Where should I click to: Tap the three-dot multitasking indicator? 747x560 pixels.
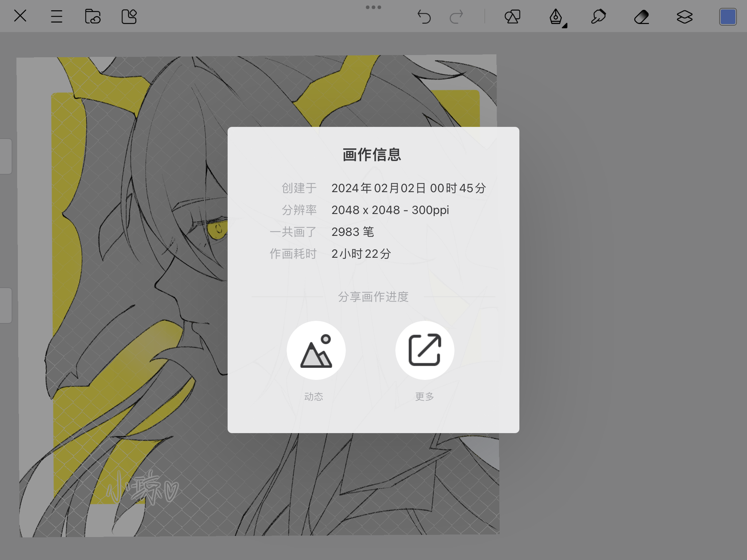[x=373, y=7]
